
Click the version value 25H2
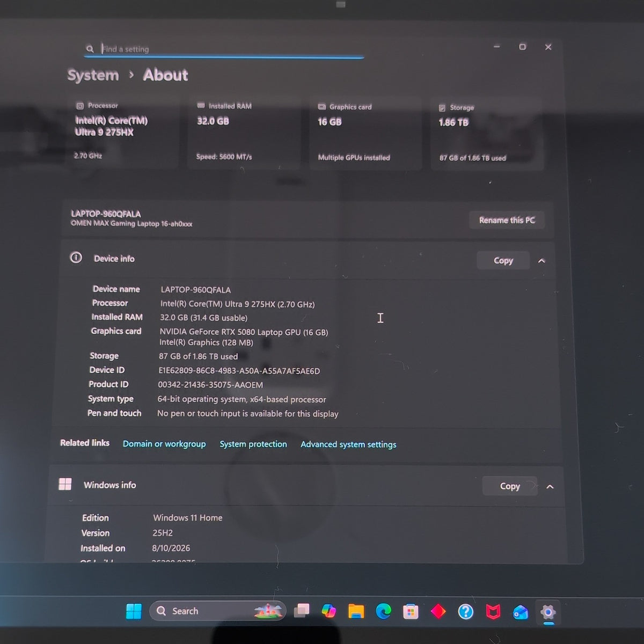click(x=163, y=533)
